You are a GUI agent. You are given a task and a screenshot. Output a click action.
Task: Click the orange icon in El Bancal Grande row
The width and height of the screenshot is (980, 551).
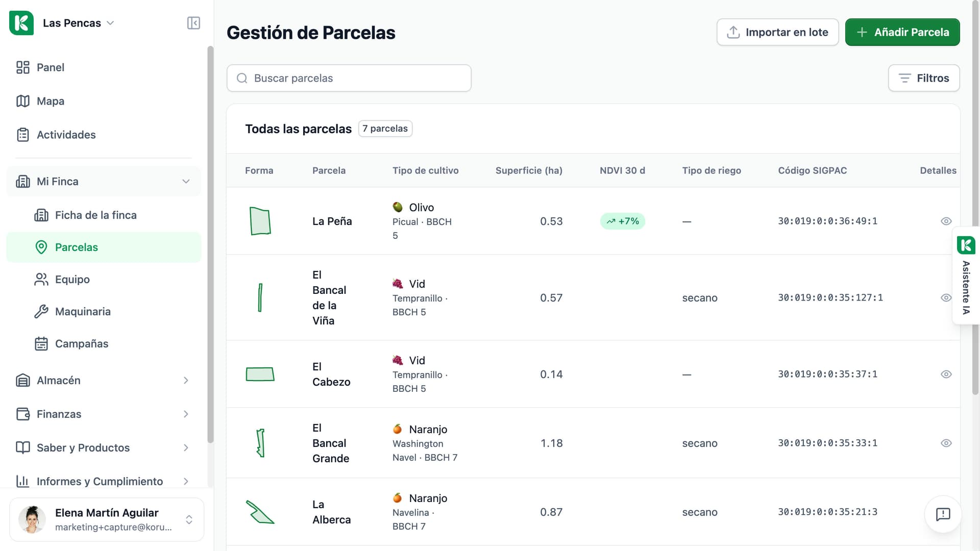click(398, 429)
